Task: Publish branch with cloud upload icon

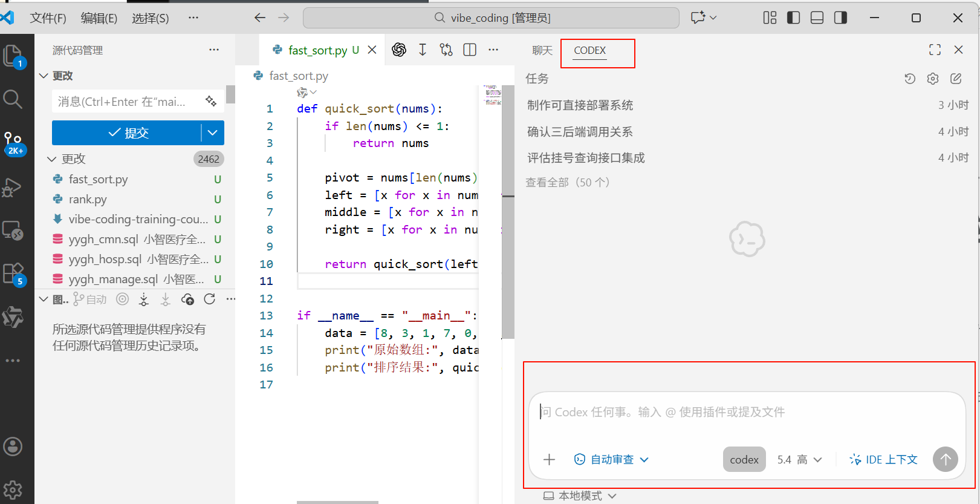Action: 188,299
